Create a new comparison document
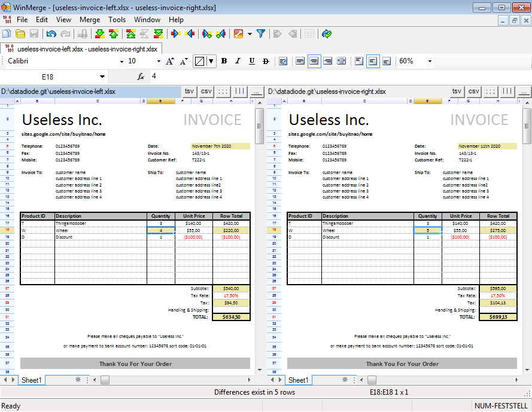Viewport: 532px width, 412px height. tap(7, 33)
